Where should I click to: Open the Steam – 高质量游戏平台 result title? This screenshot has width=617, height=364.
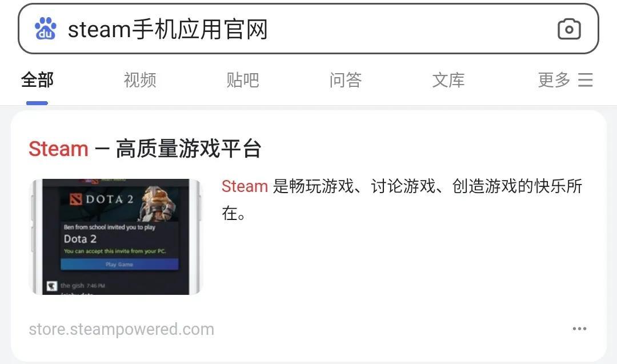(145, 149)
